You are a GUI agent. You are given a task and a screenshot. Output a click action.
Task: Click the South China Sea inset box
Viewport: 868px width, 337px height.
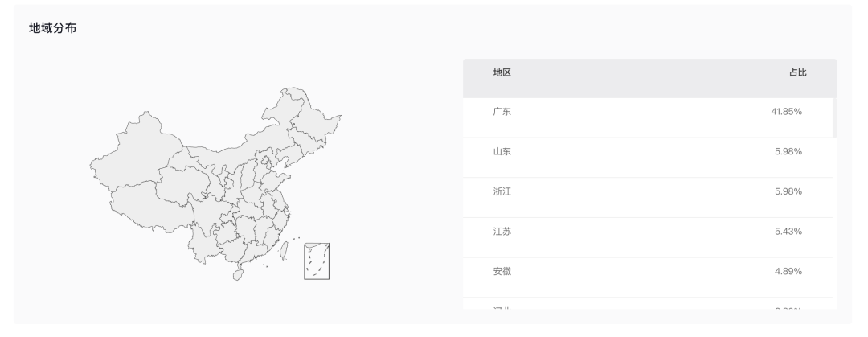317,261
